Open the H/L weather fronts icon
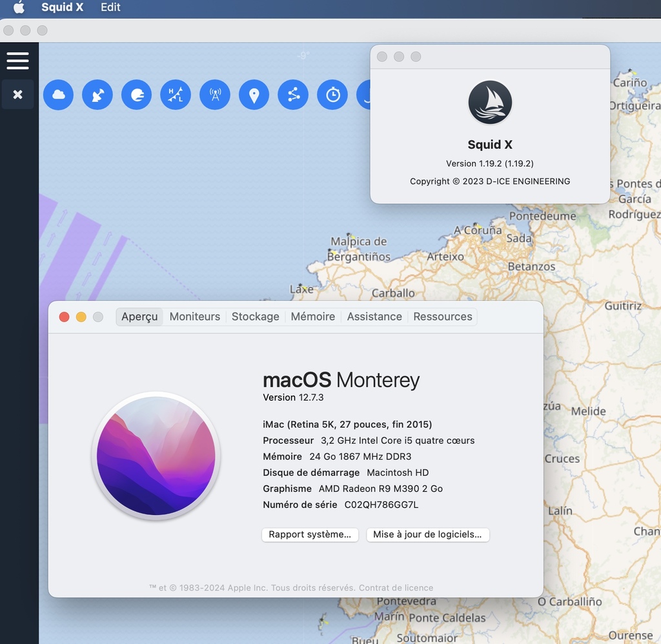 point(176,95)
